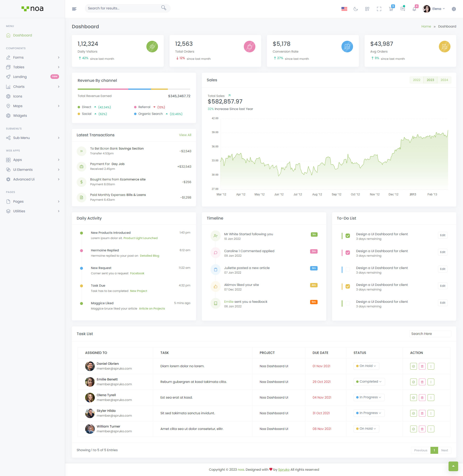Open more options for William Turner's task
Screen dimensions: 463x476
431,429
